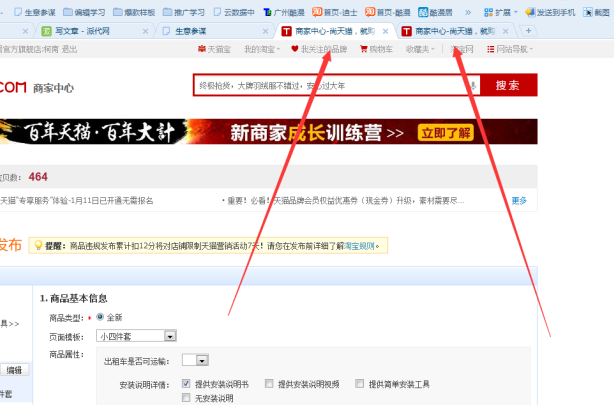Open the 广州酷漫 bookmark
614x405 pixels.
tap(284, 13)
